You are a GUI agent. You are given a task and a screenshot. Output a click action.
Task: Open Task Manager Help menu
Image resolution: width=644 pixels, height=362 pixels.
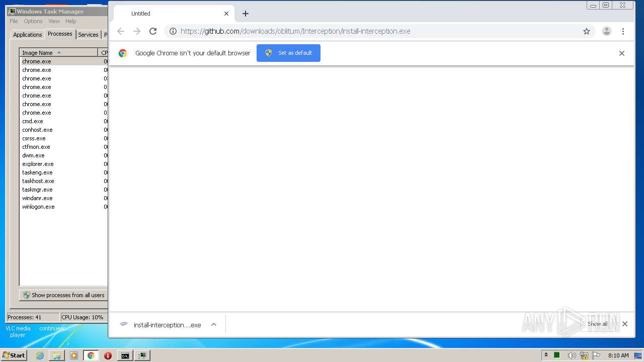pos(71,21)
